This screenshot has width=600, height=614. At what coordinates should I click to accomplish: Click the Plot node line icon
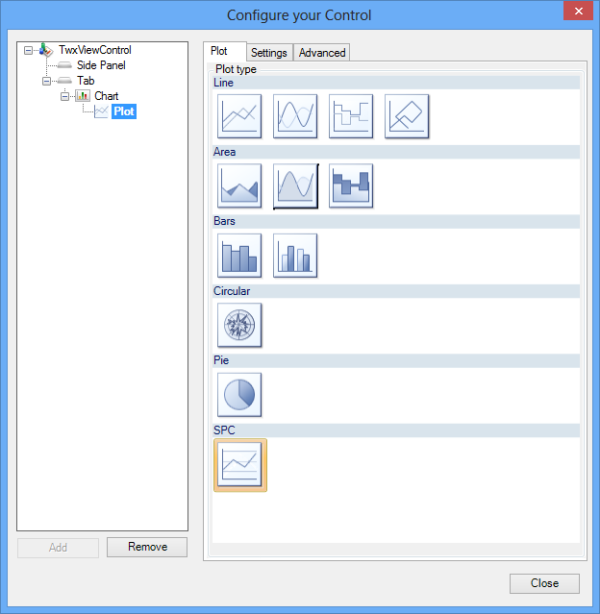click(x=101, y=112)
